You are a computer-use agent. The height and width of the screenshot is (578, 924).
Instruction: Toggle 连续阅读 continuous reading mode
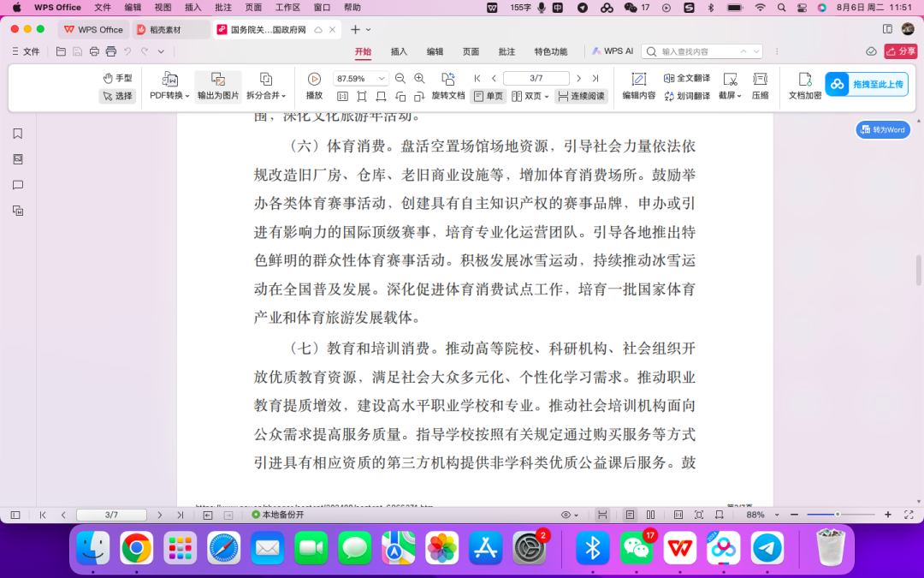coord(581,96)
